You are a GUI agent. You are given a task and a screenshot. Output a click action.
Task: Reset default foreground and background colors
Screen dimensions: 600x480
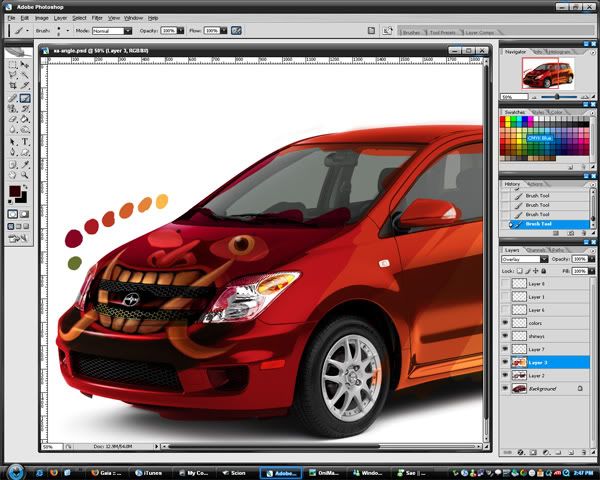pyautogui.click(x=11, y=201)
